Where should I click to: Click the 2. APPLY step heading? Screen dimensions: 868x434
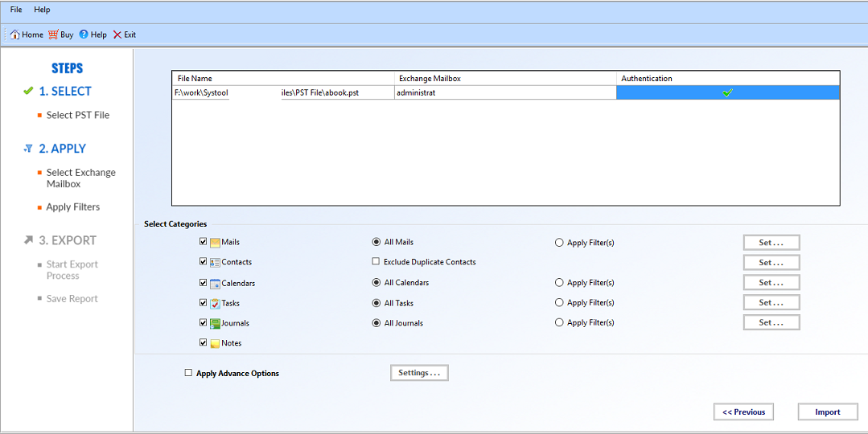click(63, 149)
